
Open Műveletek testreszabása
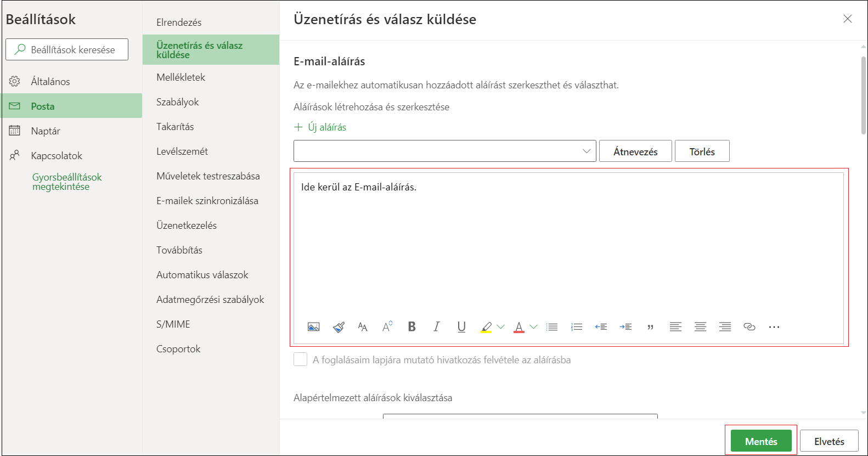click(208, 176)
